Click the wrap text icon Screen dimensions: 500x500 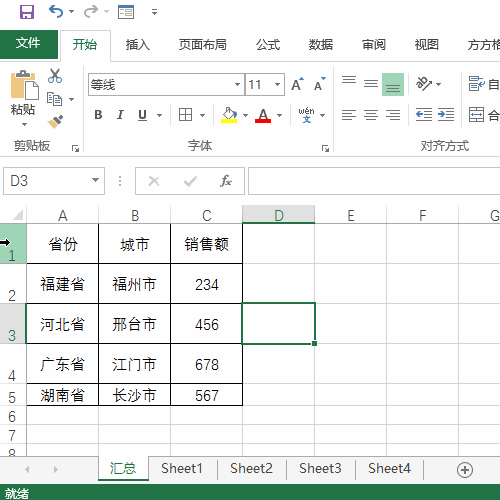click(476, 84)
